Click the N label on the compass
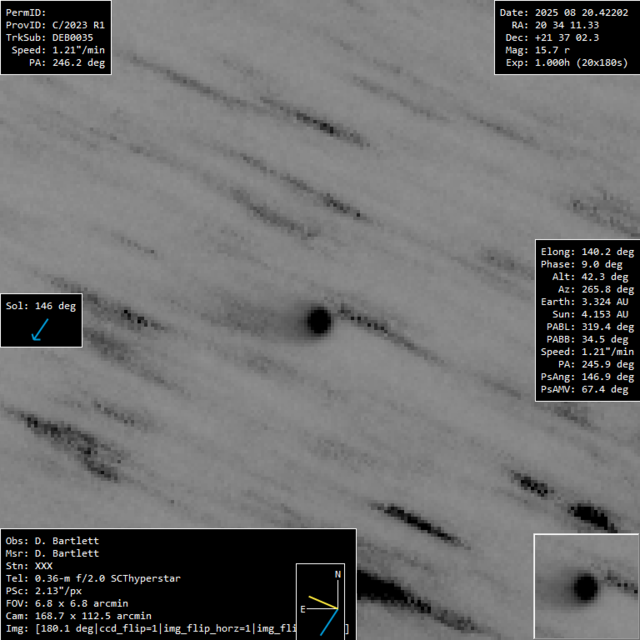Image resolution: width=640 pixels, height=640 pixels. pyautogui.click(x=338, y=575)
